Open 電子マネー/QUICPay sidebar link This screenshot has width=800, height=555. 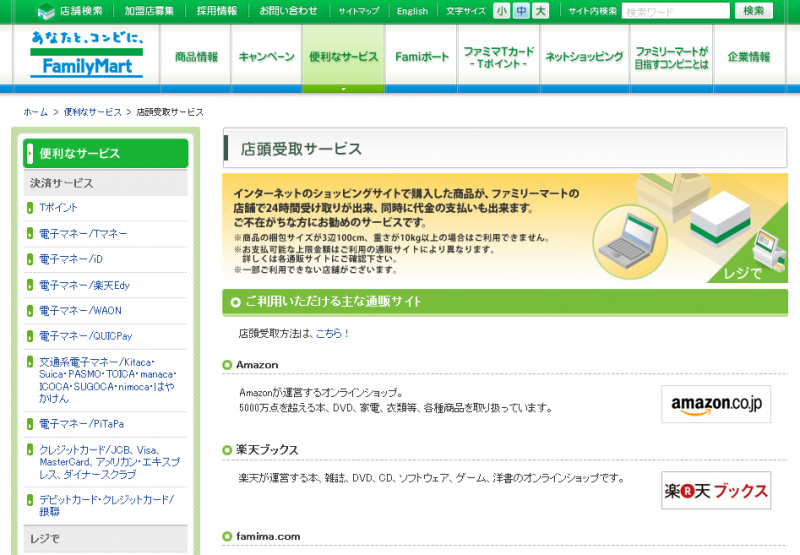click(x=86, y=336)
